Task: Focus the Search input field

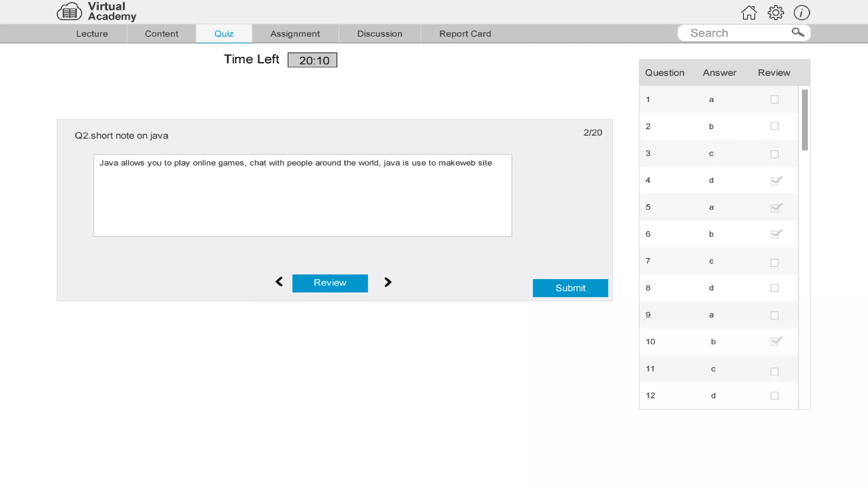Action: (x=735, y=33)
